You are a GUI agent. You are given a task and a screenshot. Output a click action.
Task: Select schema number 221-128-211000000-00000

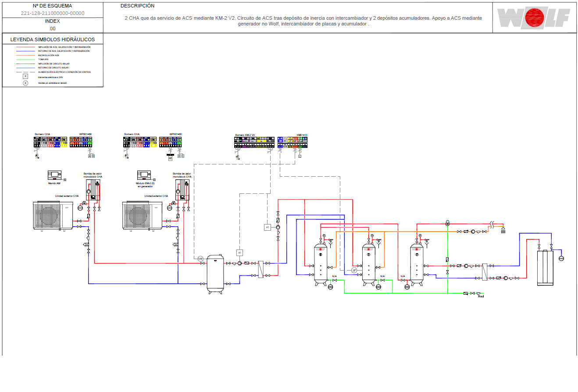pos(53,13)
